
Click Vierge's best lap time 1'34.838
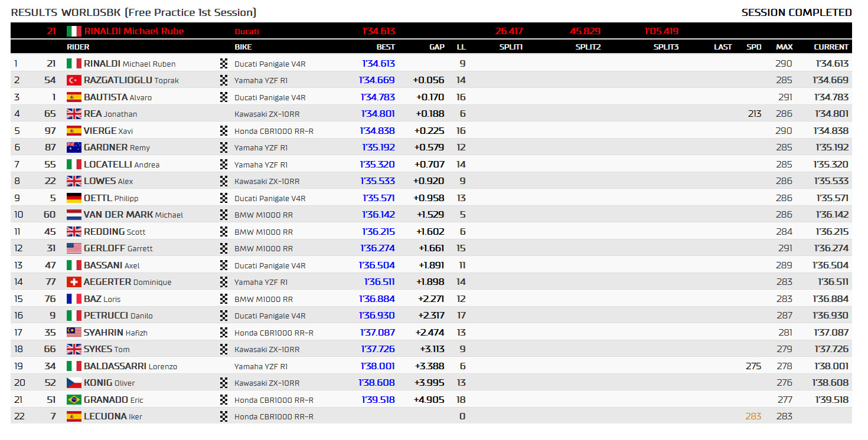pyautogui.click(x=378, y=131)
